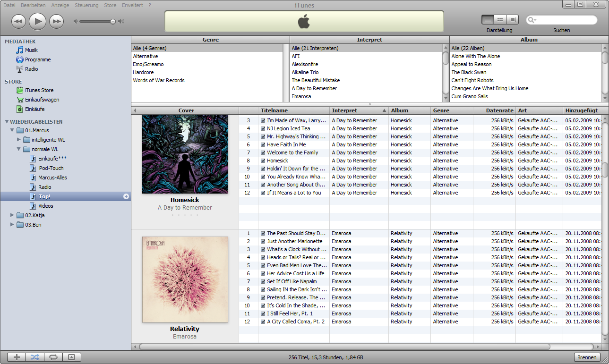Screen dimensions: 609x364
Task: Start playback with the Play button
Action: tap(37, 21)
